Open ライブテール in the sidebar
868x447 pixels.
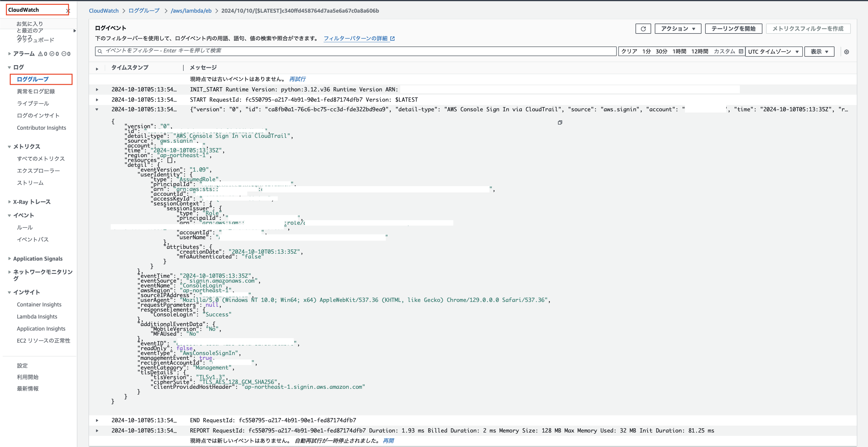pos(33,103)
